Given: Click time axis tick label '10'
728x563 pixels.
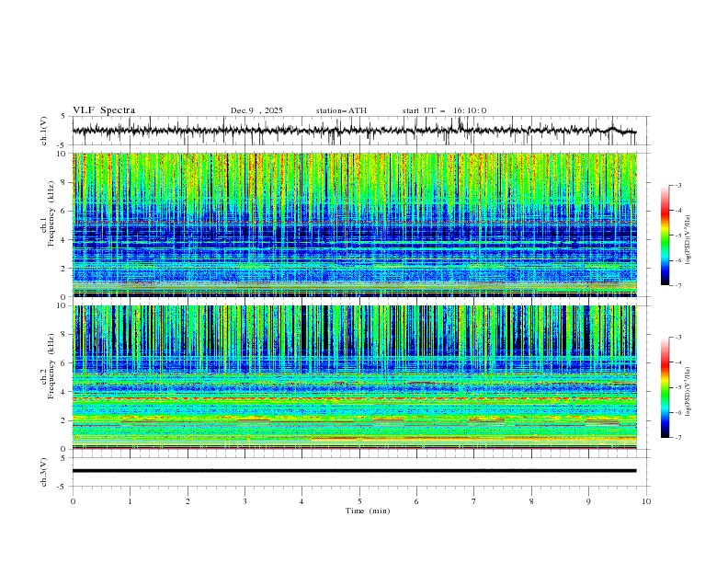Looking at the screenshot, I should pos(646,501).
